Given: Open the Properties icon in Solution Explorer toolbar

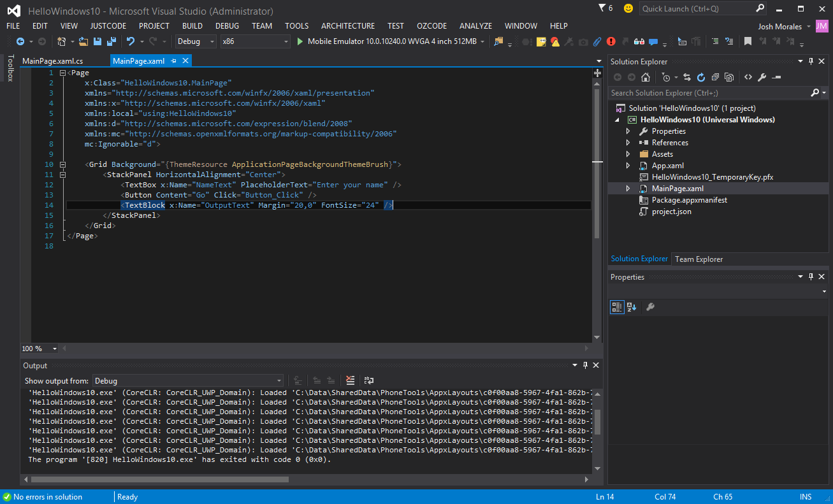Looking at the screenshot, I should 762,76.
